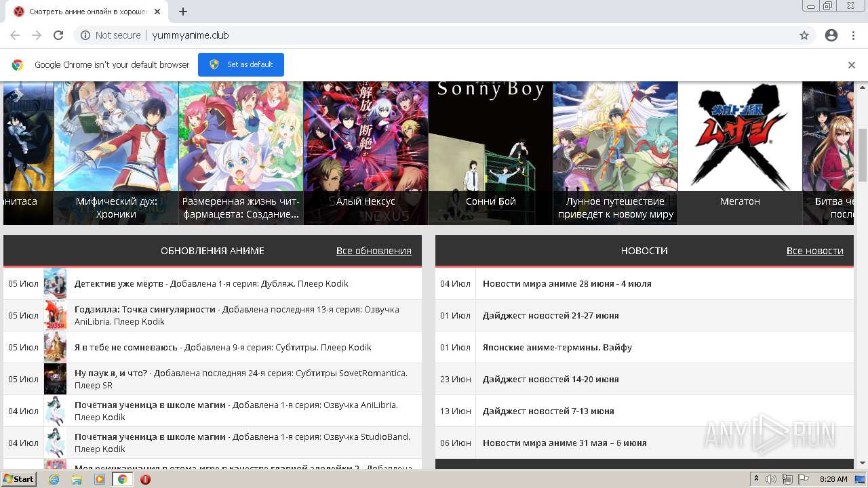Screen dimensions: 868x488
Task: Click the НОВОСТИ section header
Action: pyautogui.click(x=644, y=251)
